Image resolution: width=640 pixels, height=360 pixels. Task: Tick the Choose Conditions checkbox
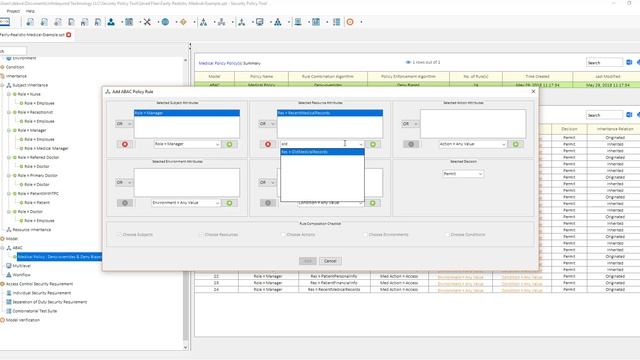pyautogui.click(x=447, y=235)
